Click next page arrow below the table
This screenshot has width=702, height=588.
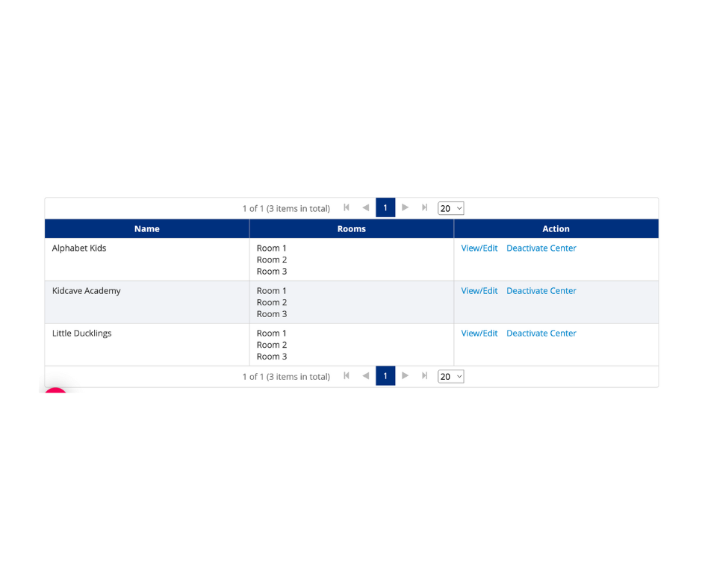click(x=405, y=376)
